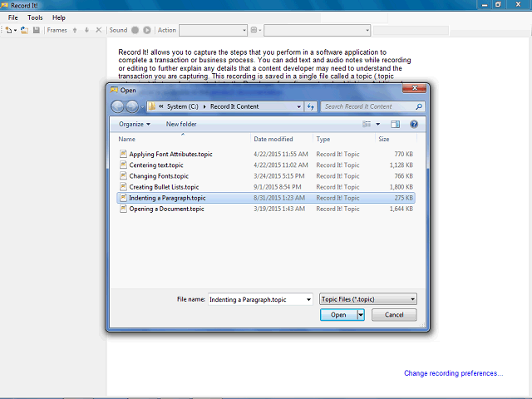532x399 pixels.
Task: Open the Tools menu
Action: pyautogui.click(x=35, y=17)
